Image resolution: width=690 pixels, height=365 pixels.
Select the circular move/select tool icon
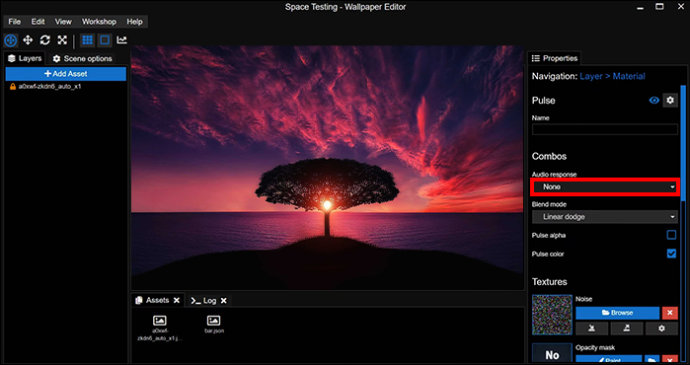coord(11,40)
